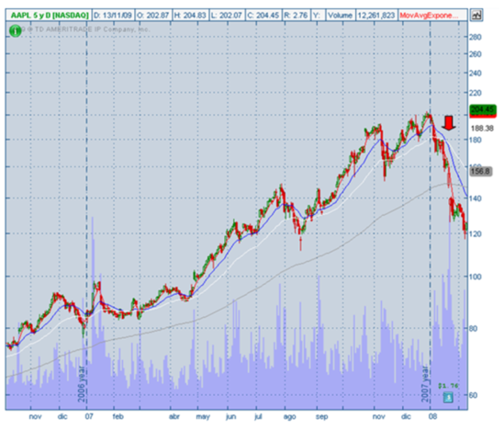Click the jun label on time axis
The width and height of the screenshot is (504, 430).
[x=230, y=417]
